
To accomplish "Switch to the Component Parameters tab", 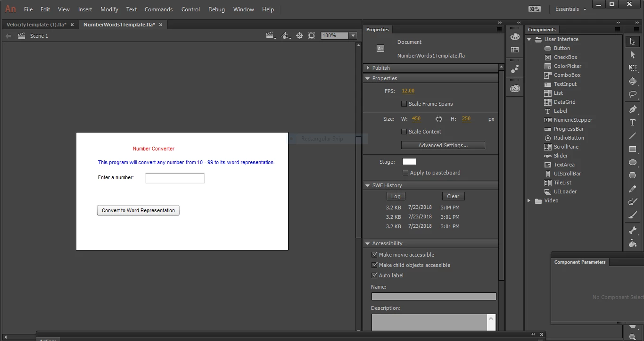I will point(579,262).
